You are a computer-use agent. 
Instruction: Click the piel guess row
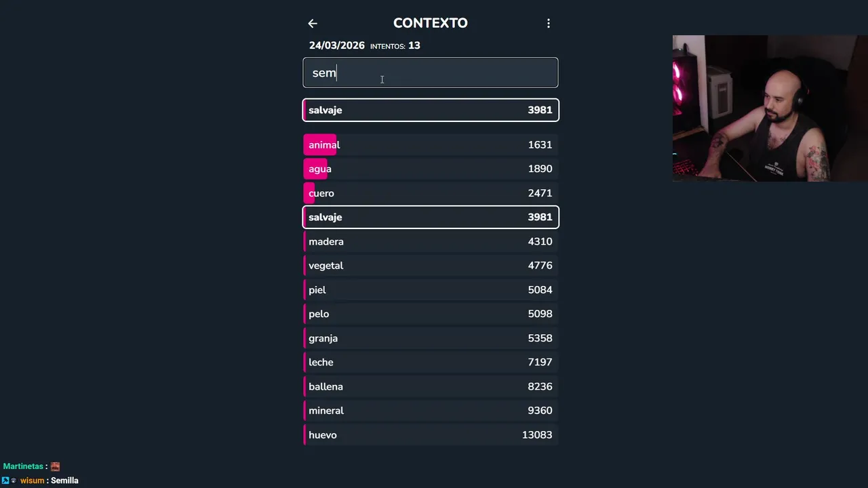click(x=431, y=290)
